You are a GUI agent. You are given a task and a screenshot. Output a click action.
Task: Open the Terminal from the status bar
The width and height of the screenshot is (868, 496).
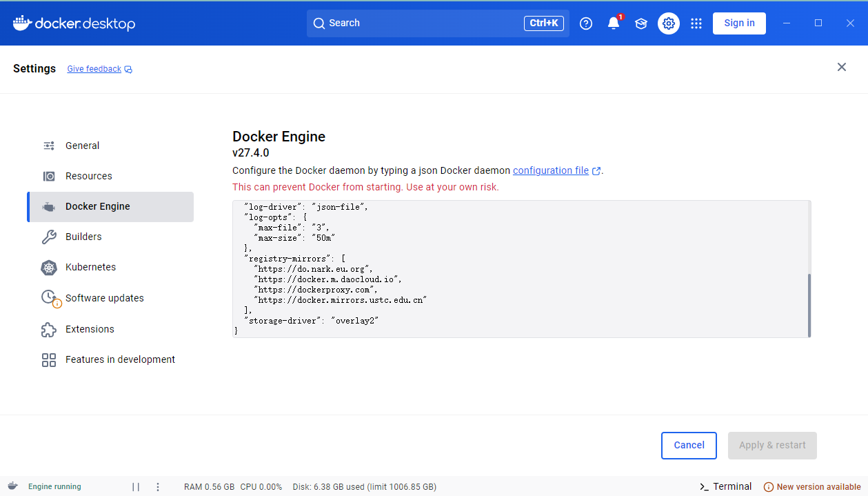pyautogui.click(x=726, y=486)
